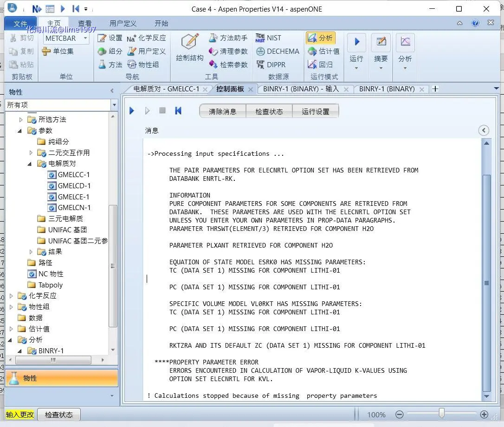This screenshot has width=504, height=427.
Task: Click the stop button in the control panel
Action: 162,110
